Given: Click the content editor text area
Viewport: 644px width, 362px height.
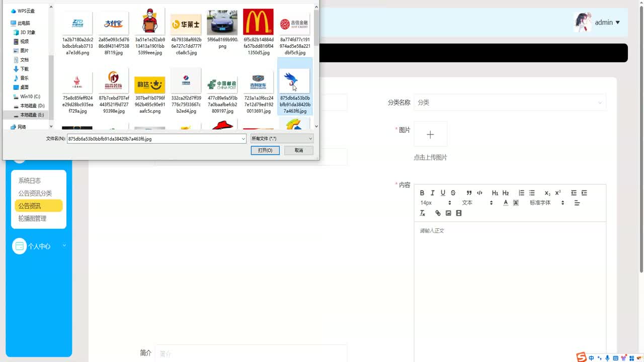Looking at the screenshot, I should coord(510,292).
